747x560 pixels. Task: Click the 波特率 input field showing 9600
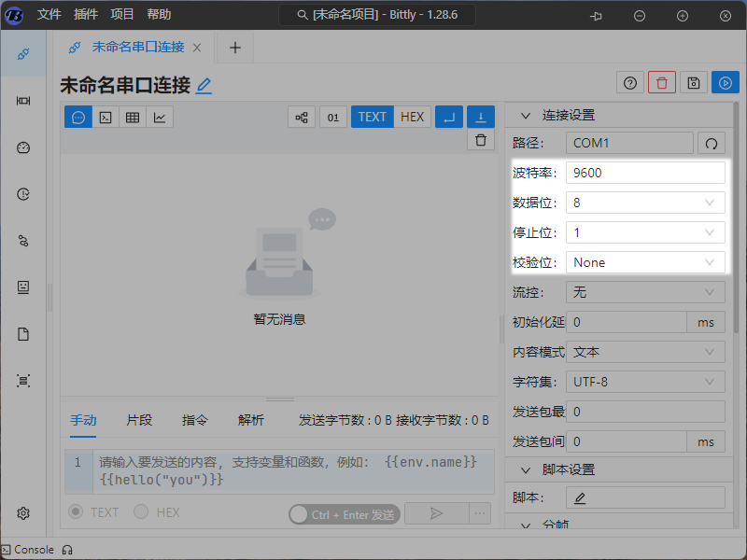pyautogui.click(x=645, y=173)
